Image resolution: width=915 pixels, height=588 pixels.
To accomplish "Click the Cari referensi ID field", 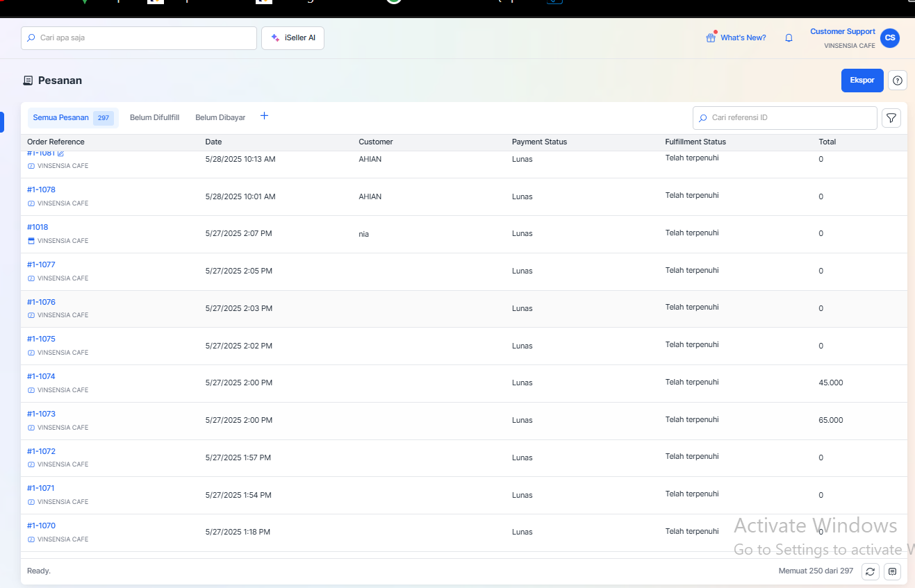I will pyautogui.click(x=785, y=118).
